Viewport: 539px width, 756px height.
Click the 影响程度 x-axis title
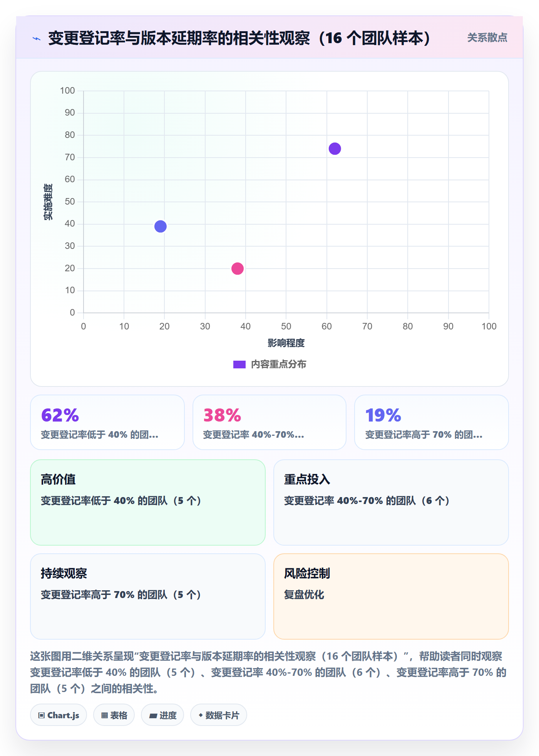[286, 343]
